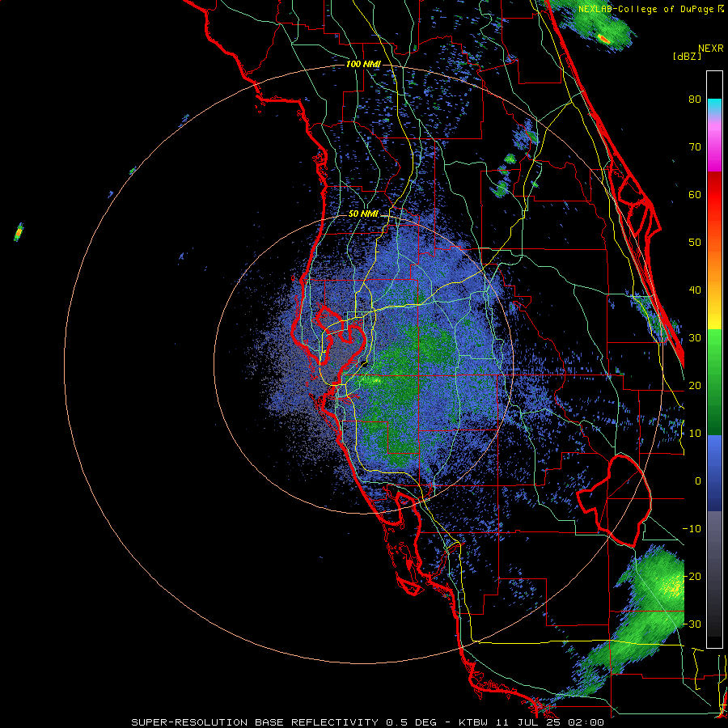The image size is (728, 728).
Task: Click the 70 value on the dBZ scale
Action: point(695,147)
